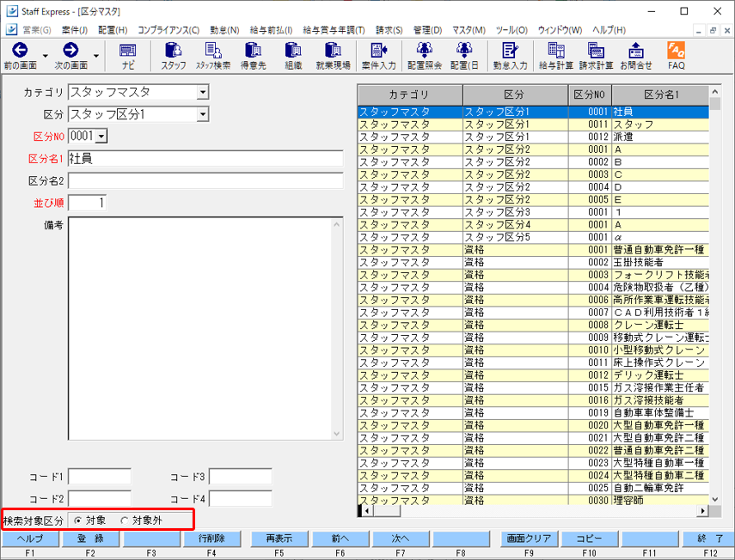The width and height of the screenshot is (735, 560).
Task: Click the 行削除 F4 button
Action: [211, 539]
